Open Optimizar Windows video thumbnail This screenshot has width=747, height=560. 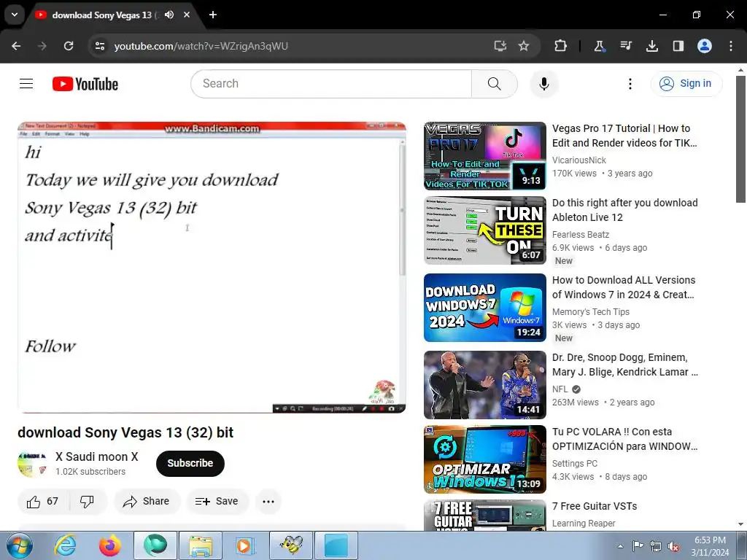pyautogui.click(x=485, y=459)
